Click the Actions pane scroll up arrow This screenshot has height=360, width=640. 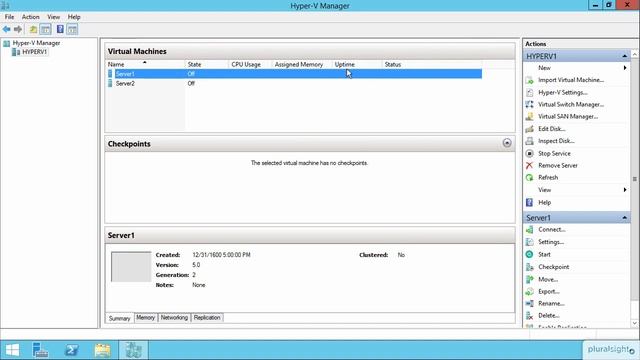[x=635, y=54]
